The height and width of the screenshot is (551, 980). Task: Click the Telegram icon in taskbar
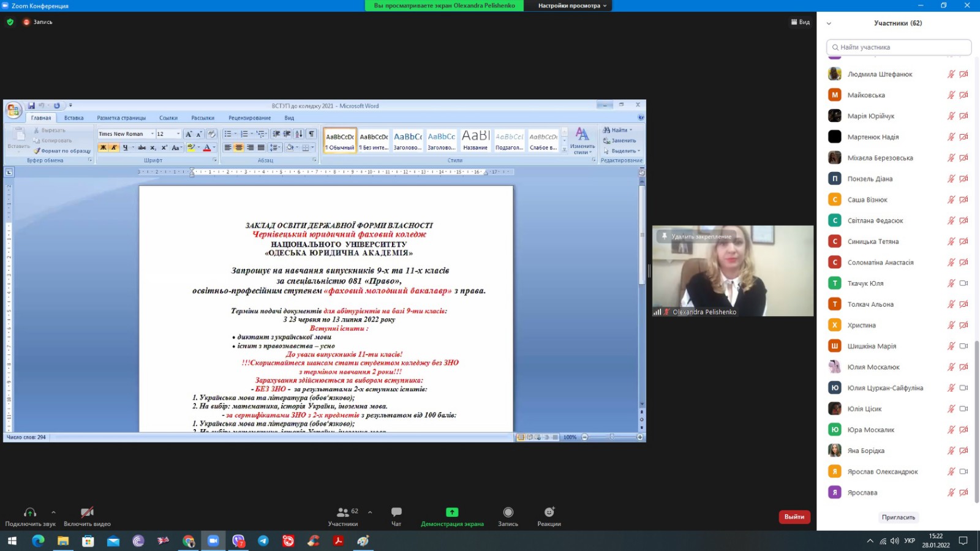coord(263,541)
